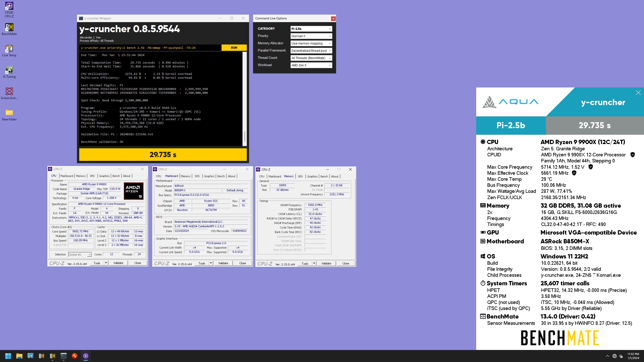Screen dimensions: 644x362
Task: Click CPUID verified shield icon
Action: (632, 155)
